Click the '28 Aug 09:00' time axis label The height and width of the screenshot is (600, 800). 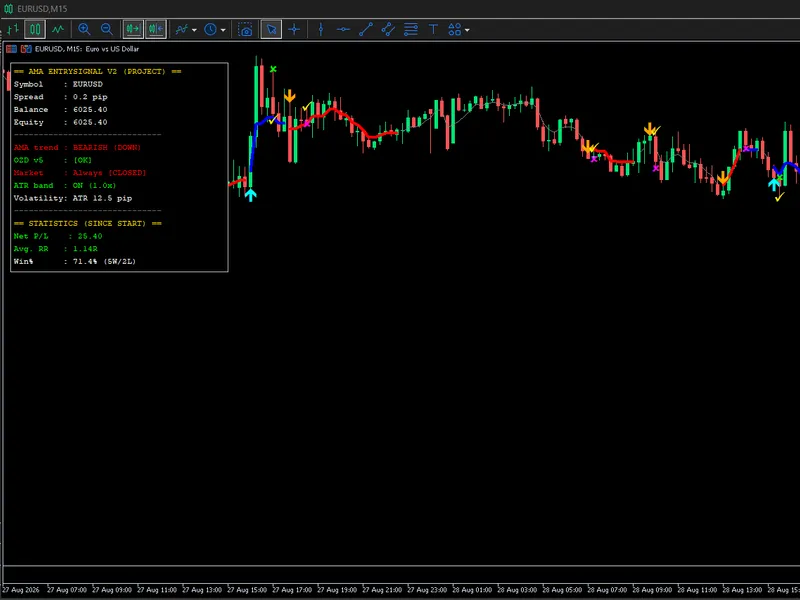pyautogui.click(x=652, y=590)
